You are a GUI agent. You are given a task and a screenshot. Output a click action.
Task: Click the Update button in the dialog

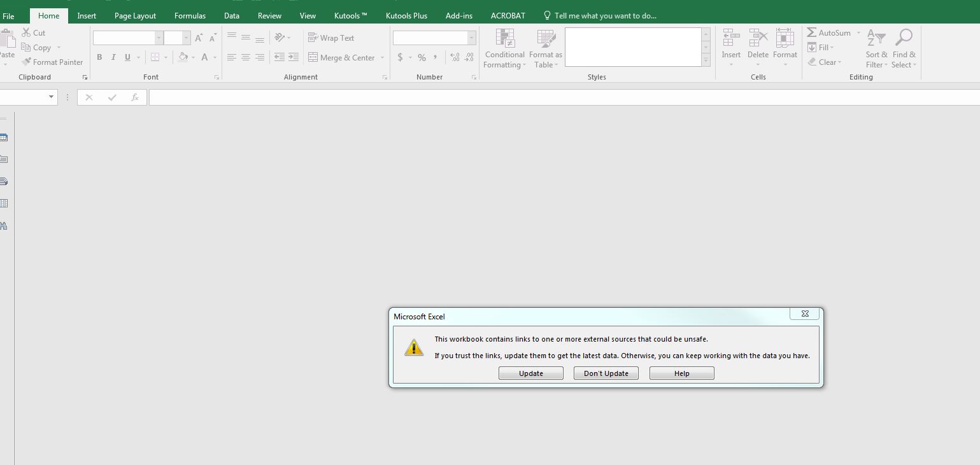[530, 373]
